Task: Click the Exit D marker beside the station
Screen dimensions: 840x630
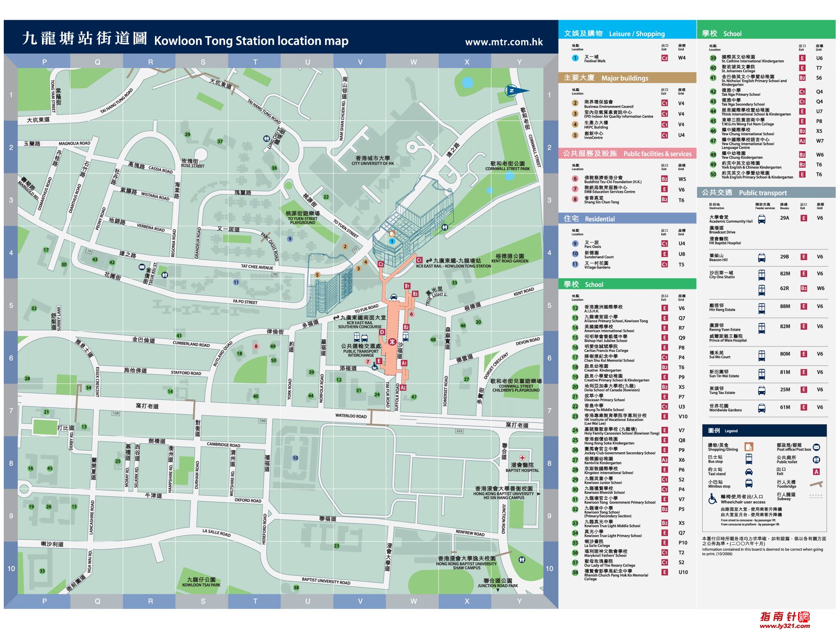Action: click(382, 332)
